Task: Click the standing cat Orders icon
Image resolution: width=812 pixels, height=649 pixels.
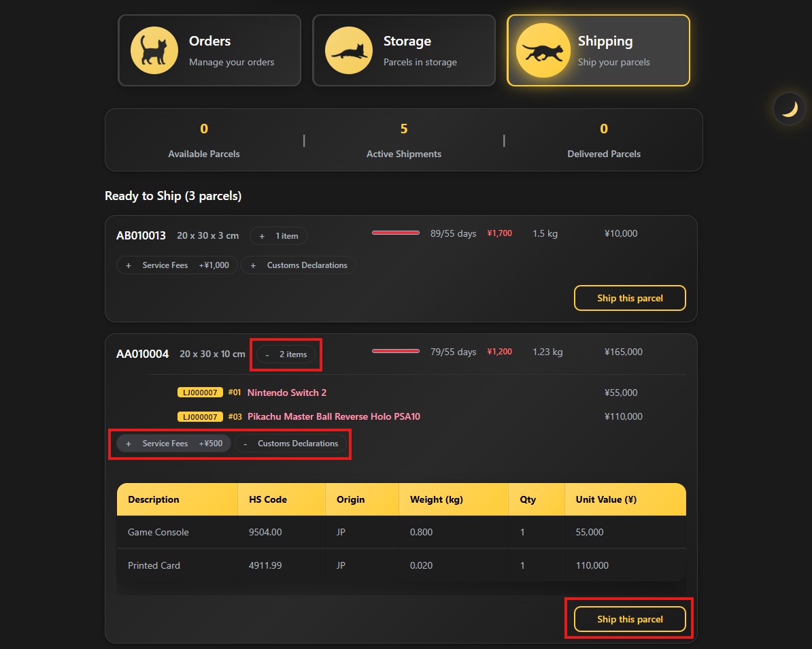Action: pyautogui.click(x=154, y=50)
